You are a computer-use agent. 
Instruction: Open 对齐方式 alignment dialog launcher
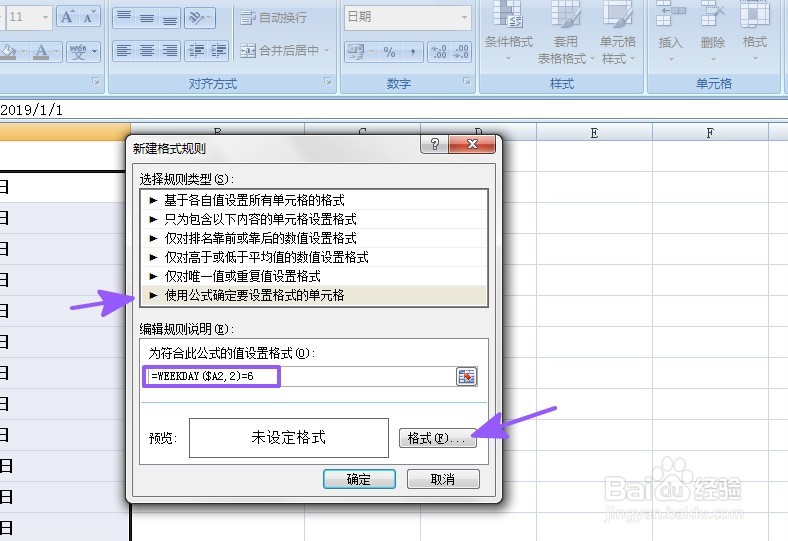pos(328,81)
